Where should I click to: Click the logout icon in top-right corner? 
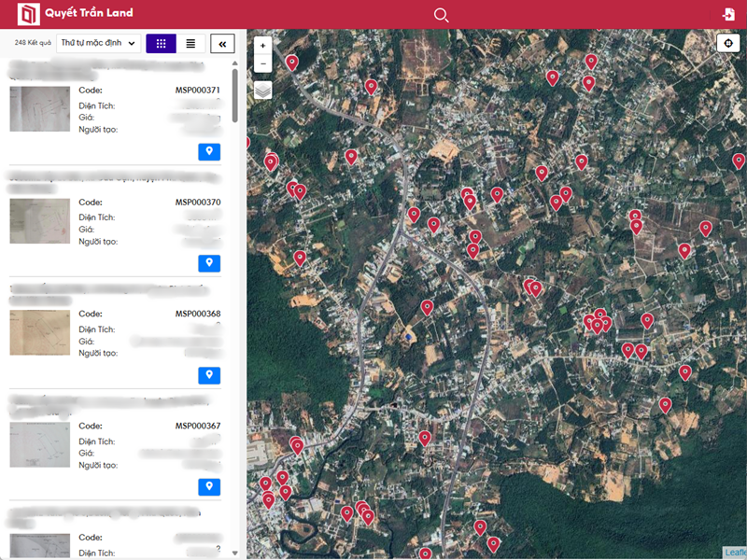point(728,14)
